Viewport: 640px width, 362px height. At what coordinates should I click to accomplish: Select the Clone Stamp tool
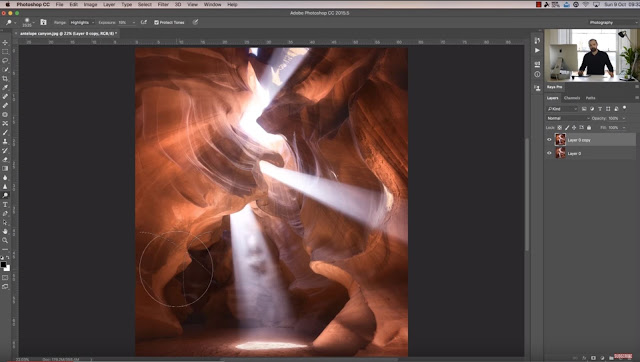[5, 141]
